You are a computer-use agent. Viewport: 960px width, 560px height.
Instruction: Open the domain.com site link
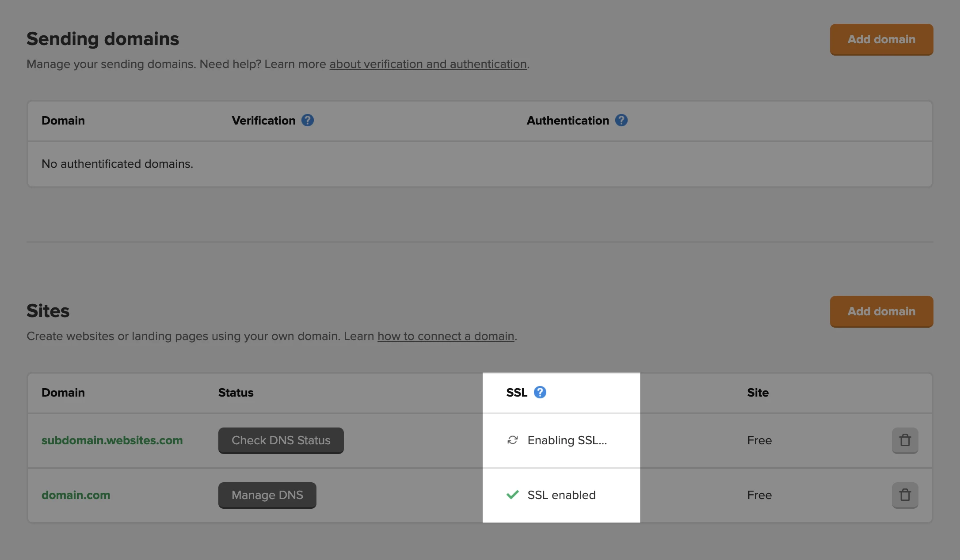(76, 495)
